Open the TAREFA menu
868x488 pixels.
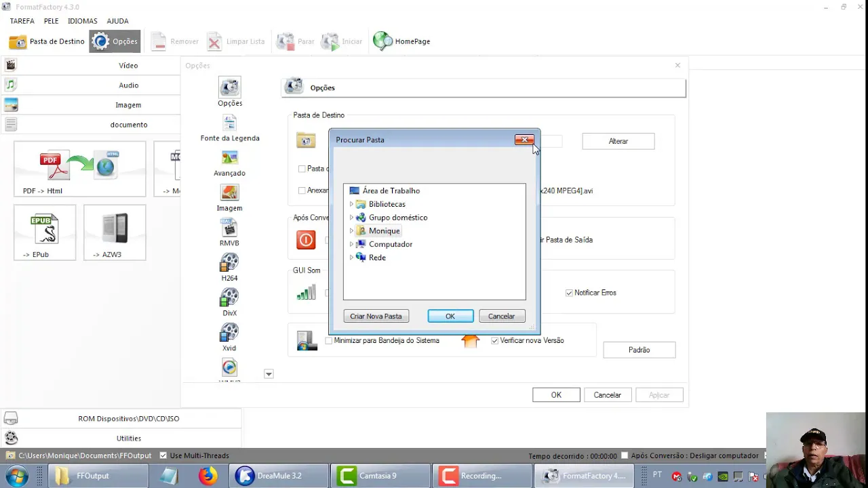coord(22,21)
